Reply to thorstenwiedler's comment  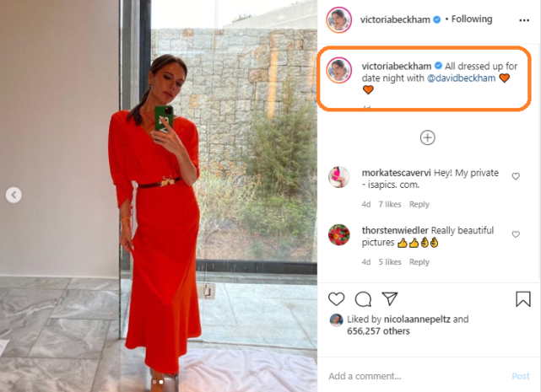click(x=419, y=262)
